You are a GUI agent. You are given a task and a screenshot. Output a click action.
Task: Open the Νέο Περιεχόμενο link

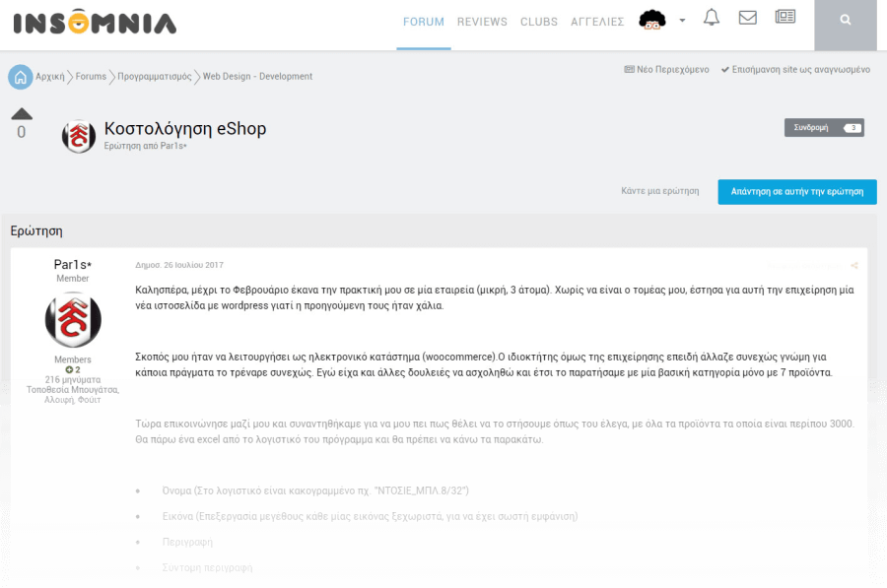[x=666, y=70]
